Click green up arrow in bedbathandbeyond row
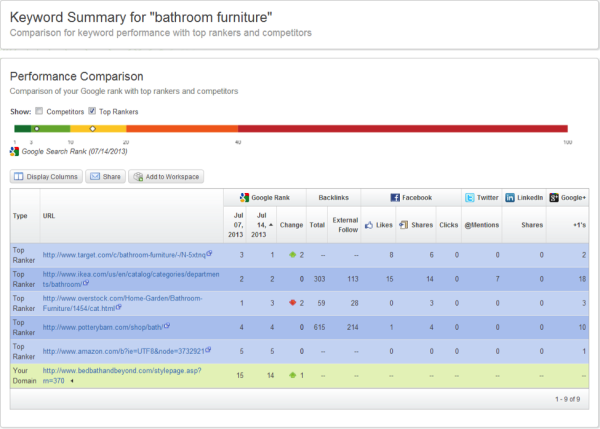 (292, 375)
